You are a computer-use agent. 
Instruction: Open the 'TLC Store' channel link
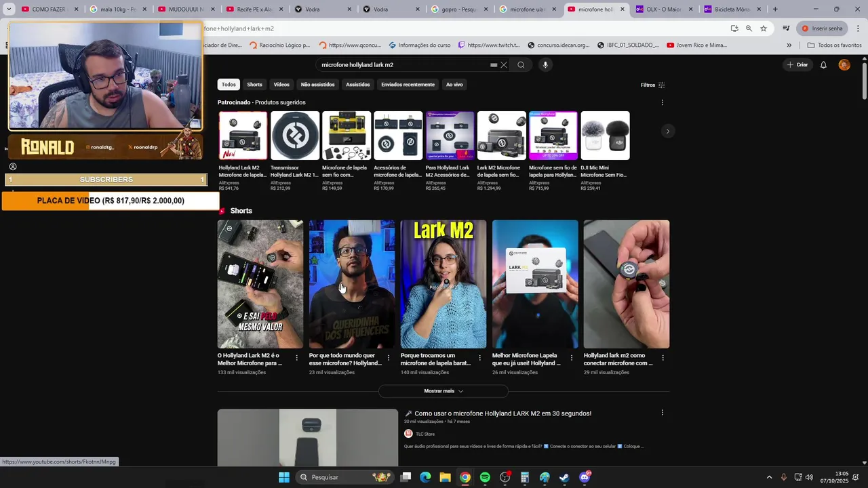[425, 434]
